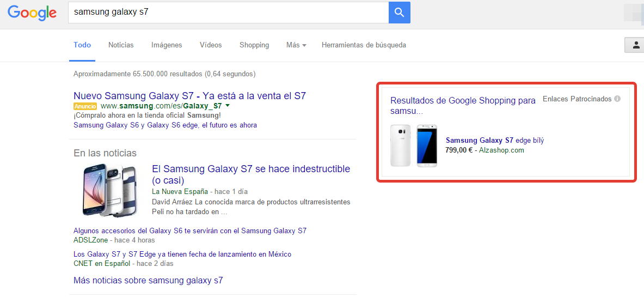Click the Aproximadamente 65.500.000 resultados text

click(164, 74)
